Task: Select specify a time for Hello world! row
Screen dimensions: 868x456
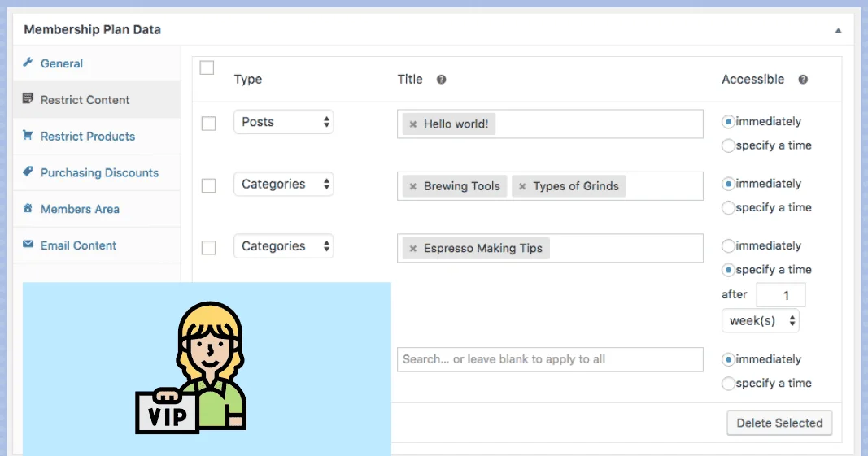Action: pyautogui.click(x=729, y=145)
